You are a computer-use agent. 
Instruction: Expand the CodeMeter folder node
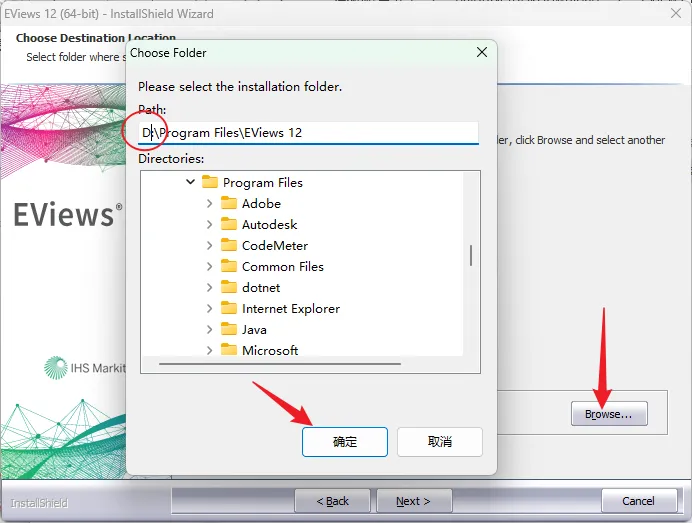pos(209,245)
